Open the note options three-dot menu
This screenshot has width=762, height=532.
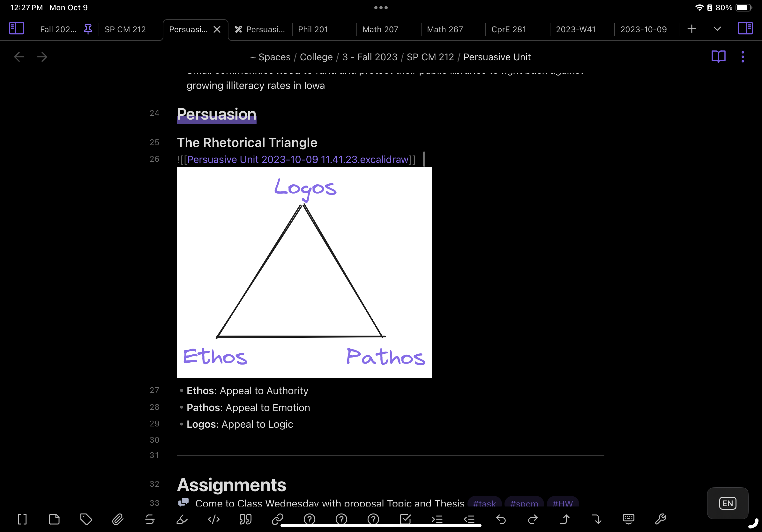[x=743, y=57]
